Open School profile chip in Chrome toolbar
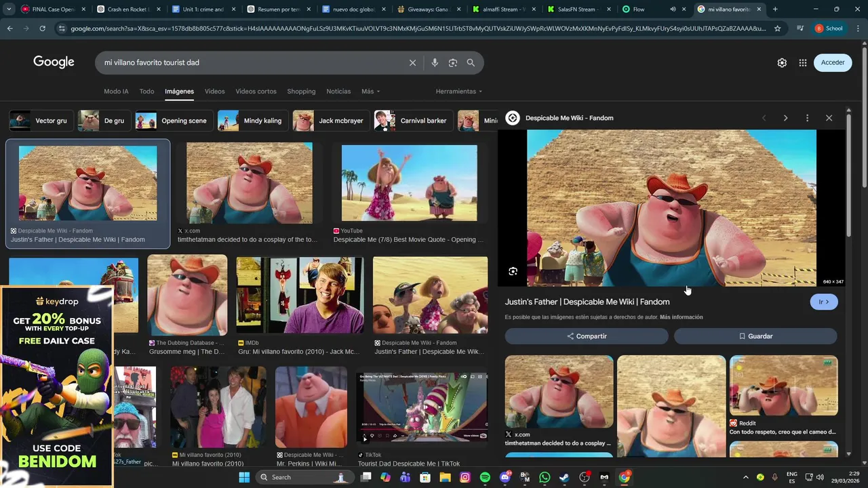 pos(830,28)
